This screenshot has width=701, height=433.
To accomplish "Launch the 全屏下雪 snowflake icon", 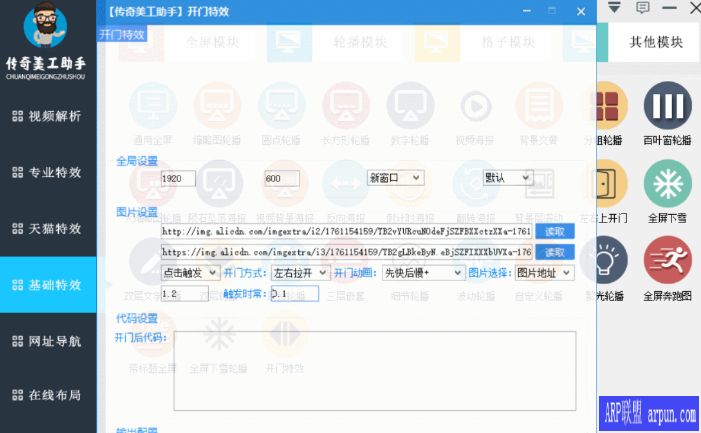I will tap(667, 184).
